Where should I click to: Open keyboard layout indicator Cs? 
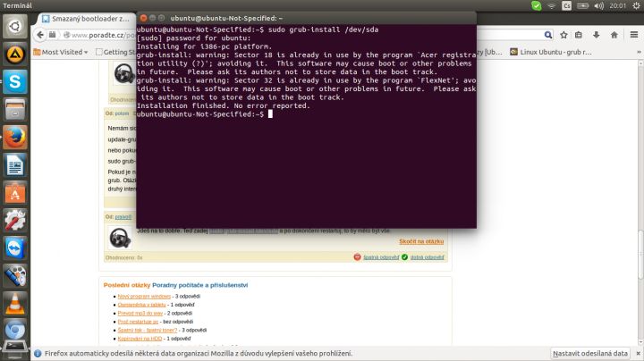[x=567, y=5]
